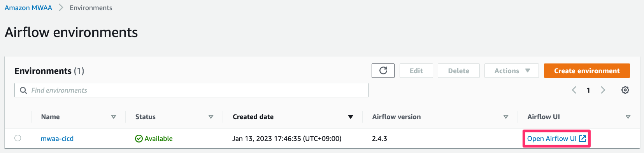Focus the Find environments search field

(191, 90)
